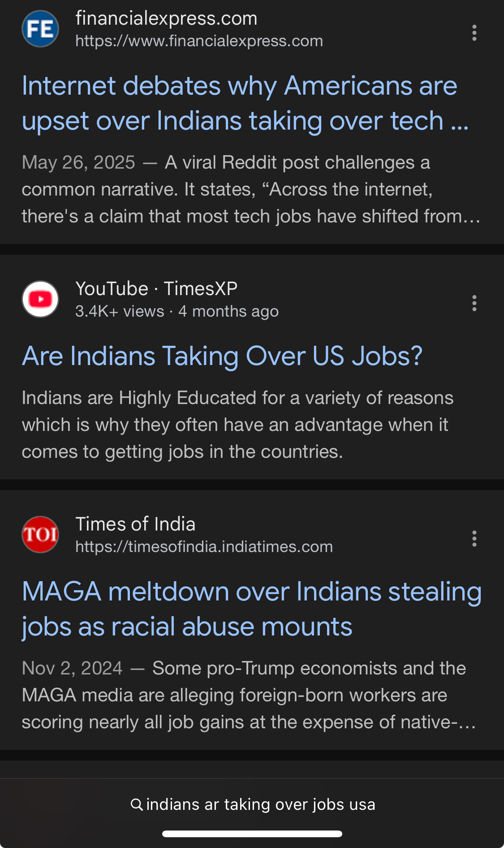Open 'Internet debates why Americans are upset' headline

(239, 103)
